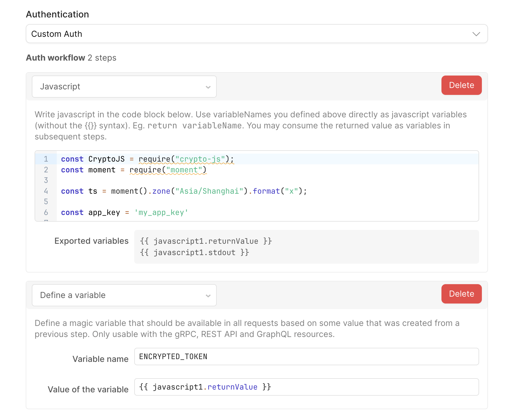
Task: Click the 'my_app_key' string on line 6
Action: point(161,212)
